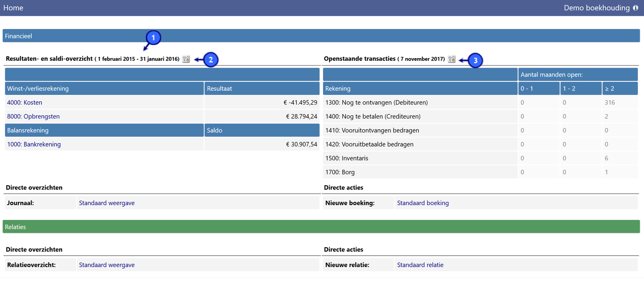Screen dimensions: 644x305
Task: Go to Home in the top bar
Action: tap(13, 8)
